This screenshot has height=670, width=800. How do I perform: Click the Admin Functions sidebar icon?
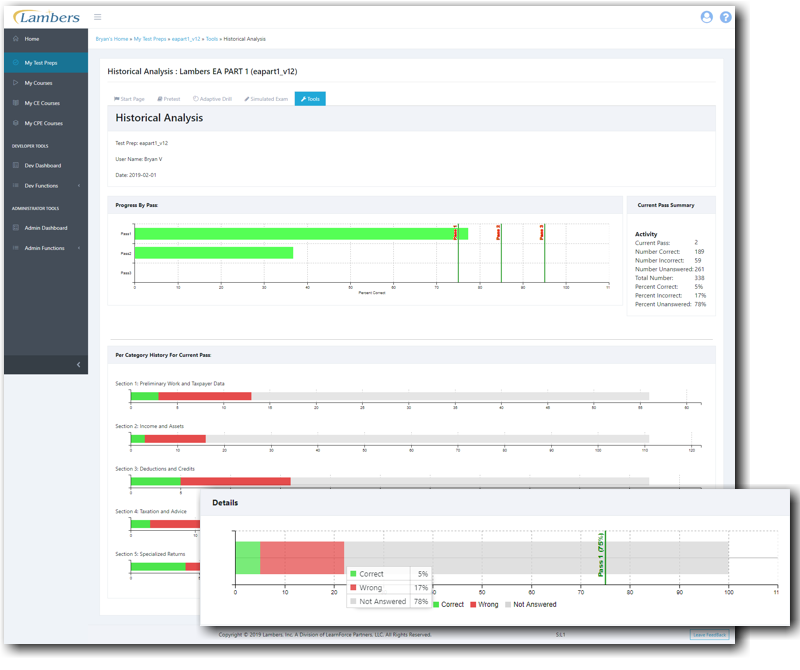click(x=16, y=248)
